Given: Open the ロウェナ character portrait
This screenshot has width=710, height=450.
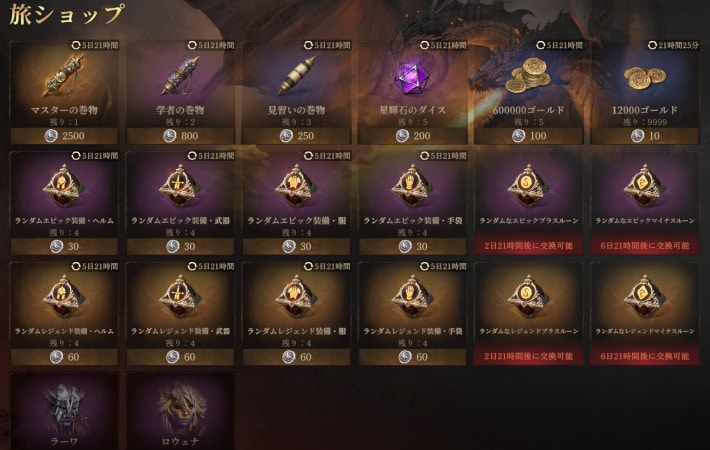Looking at the screenshot, I should (x=182, y=409).
